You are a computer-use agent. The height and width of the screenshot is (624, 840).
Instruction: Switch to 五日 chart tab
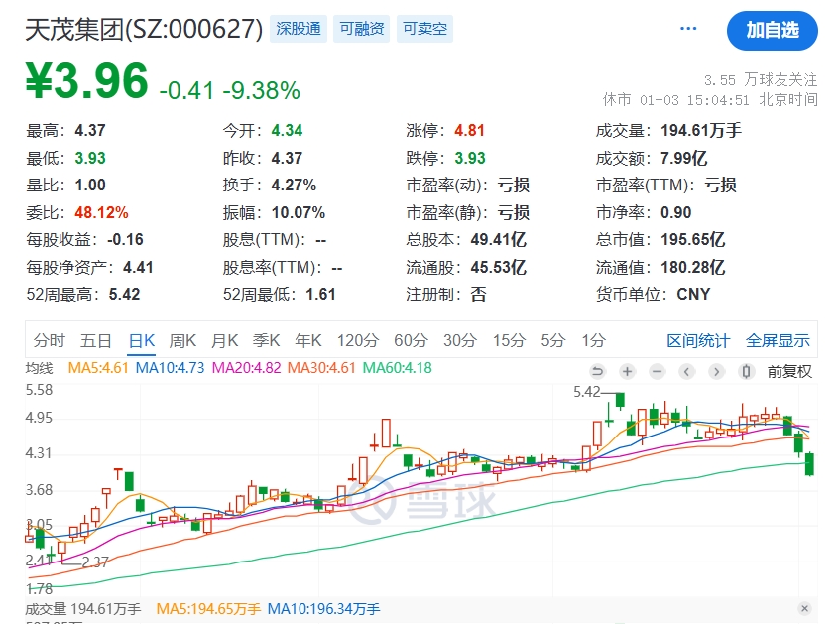coord(96,340)
